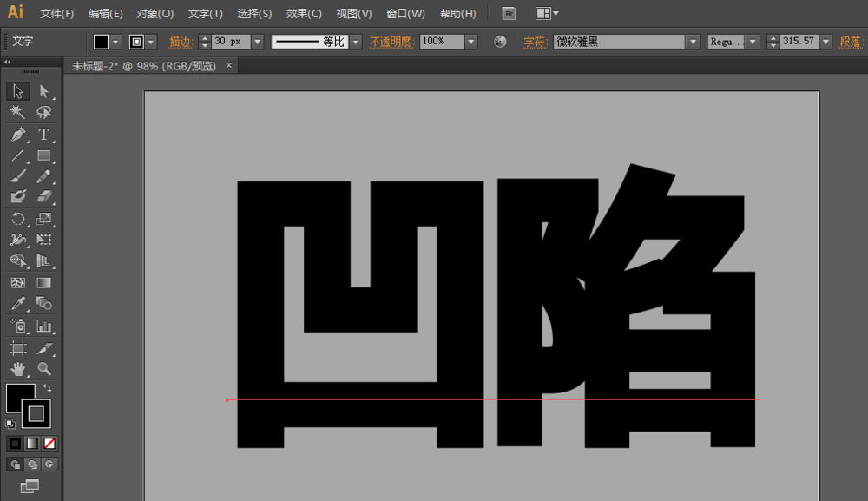Select the Column Graph tool

pyautogui.click(x=43, y=326)
